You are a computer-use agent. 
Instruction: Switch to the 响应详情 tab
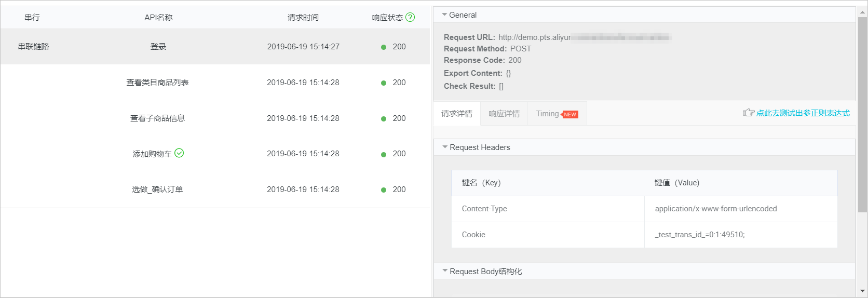504,114
